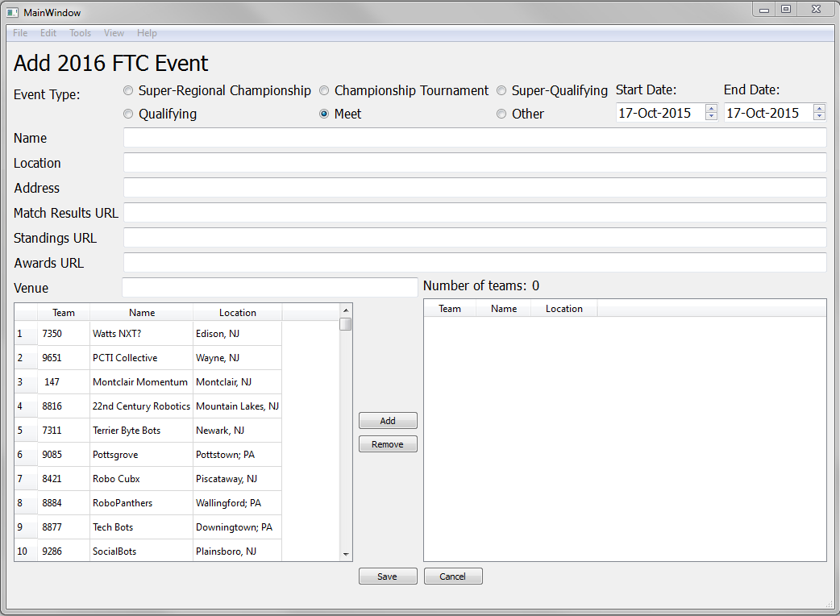Select the Montclair Momentum team row
840x616 pixels.
click(x=139, y=382)
